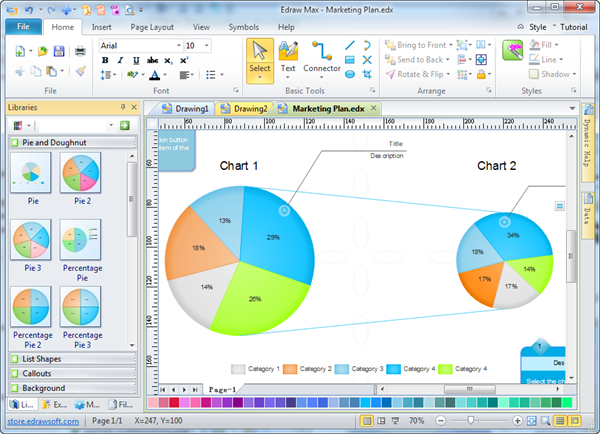Switch to the View ribbon tab
600x434 pixels.
coord(201,27)
